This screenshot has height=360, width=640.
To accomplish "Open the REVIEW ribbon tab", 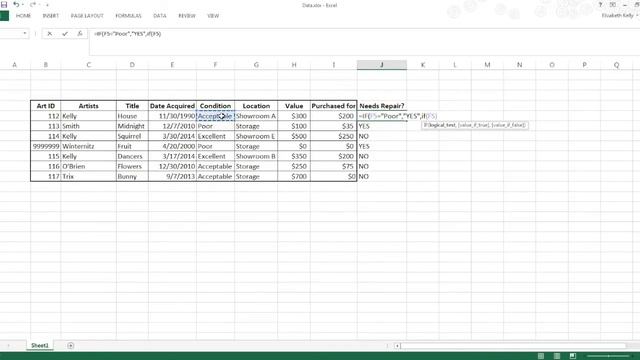I will (x=187, y=16).
